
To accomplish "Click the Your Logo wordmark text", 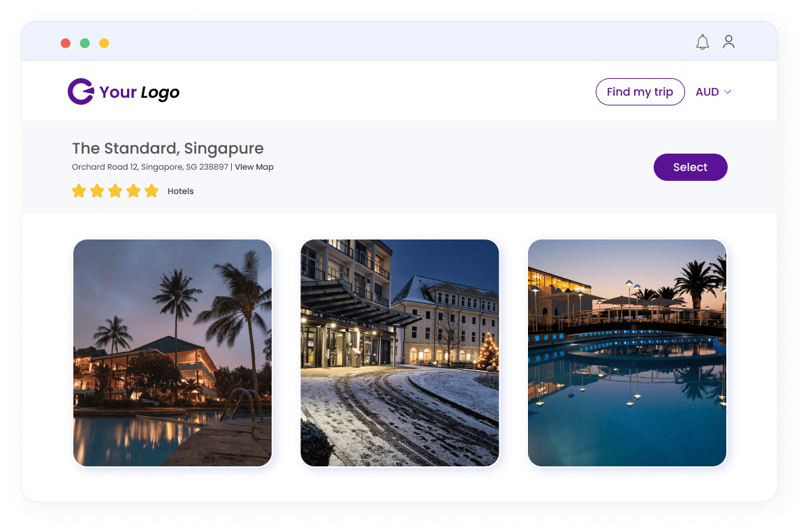I will pyautogui.click(x=139, y=92).
